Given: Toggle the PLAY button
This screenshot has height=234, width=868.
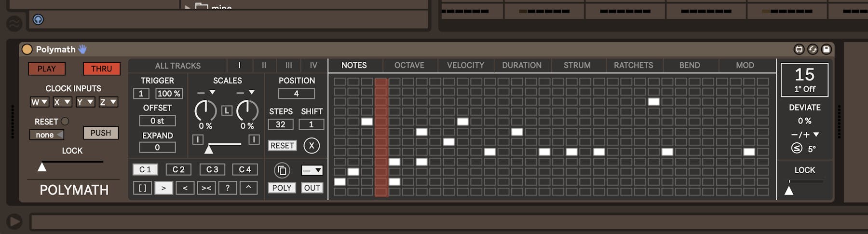Looking at the screenshot, I should click(47, 69).
